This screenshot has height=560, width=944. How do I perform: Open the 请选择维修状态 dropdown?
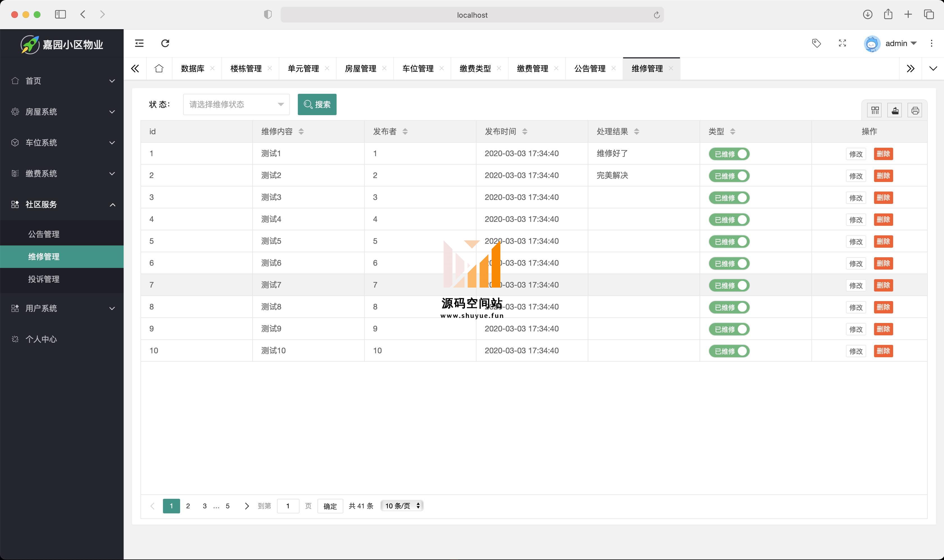[236, 104]
